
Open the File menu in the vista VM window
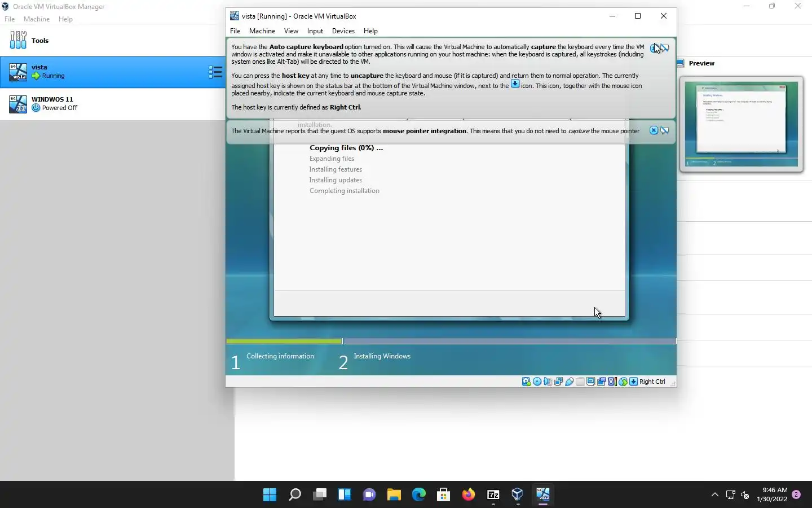[x=235, y=31]
